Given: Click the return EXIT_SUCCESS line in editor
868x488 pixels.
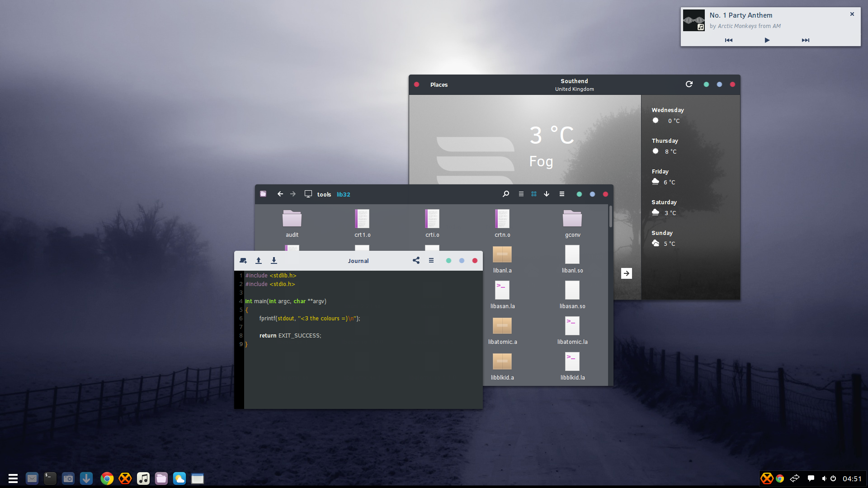Looking at the screenshot, I should coord(290,336).
